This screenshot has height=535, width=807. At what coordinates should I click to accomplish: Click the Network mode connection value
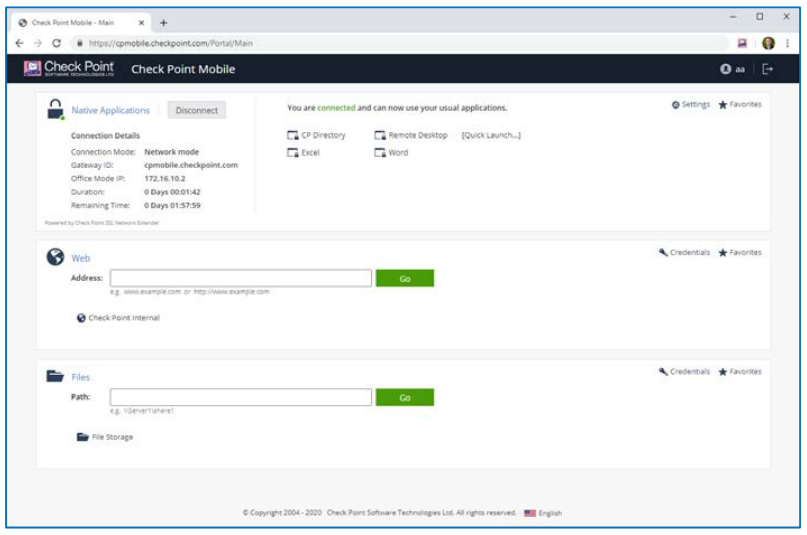point(171,152)
